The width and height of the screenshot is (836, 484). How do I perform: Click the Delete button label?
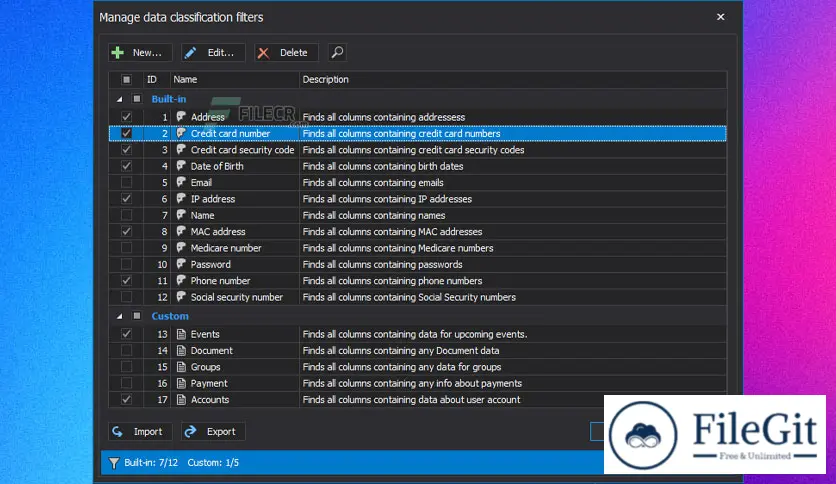(294, 53)
